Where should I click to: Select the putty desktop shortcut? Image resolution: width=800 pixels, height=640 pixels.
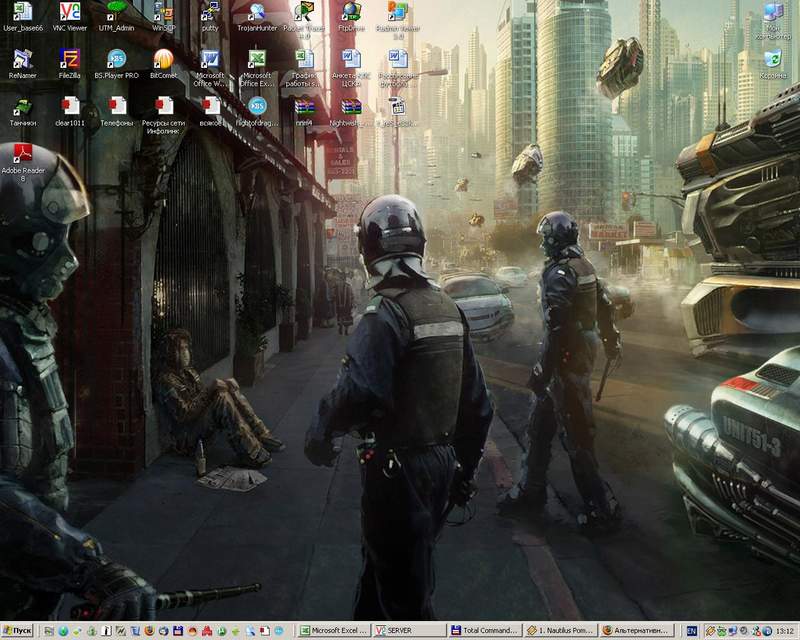click(210, 17)
